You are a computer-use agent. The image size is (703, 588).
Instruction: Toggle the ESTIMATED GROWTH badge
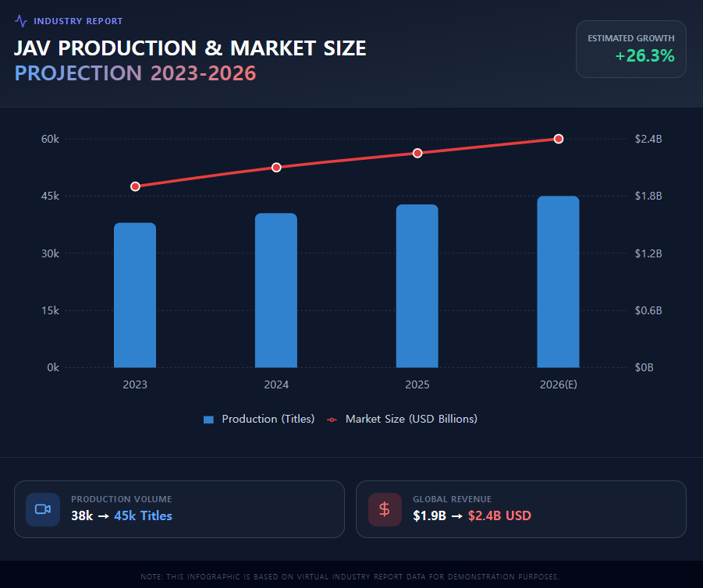[630, 49]
